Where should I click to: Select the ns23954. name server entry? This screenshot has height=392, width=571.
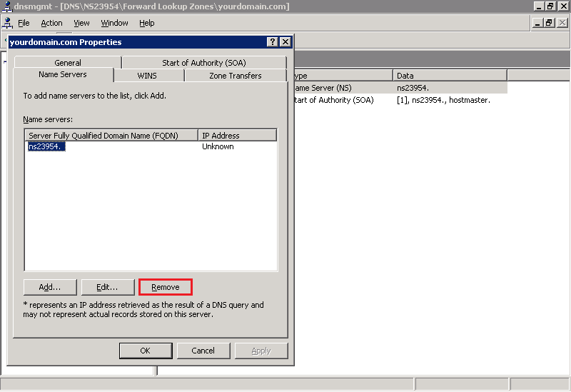pyautogui.click(x=46, y=146)
